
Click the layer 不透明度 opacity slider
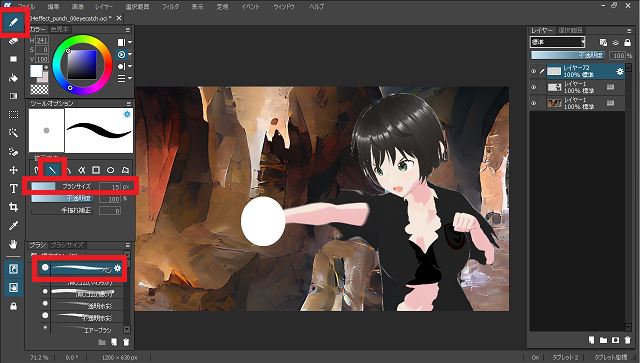(x=569, y=55)
